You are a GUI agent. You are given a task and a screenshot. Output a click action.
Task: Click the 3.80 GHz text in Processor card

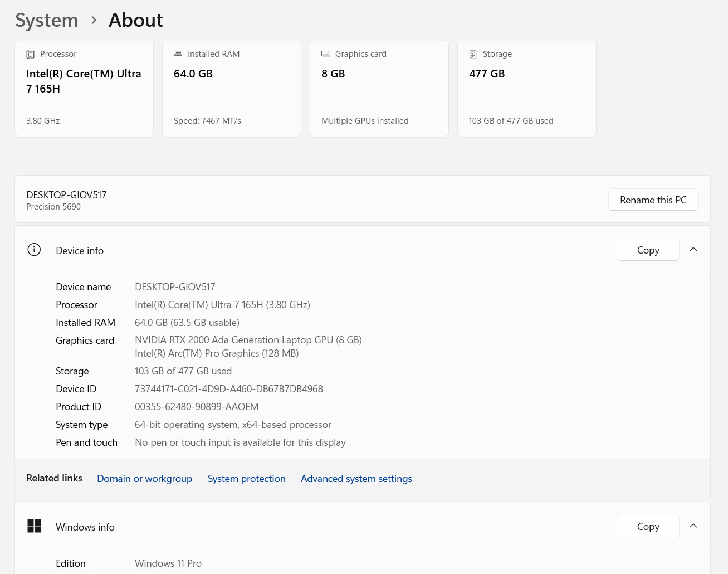(x=43, y=121)
